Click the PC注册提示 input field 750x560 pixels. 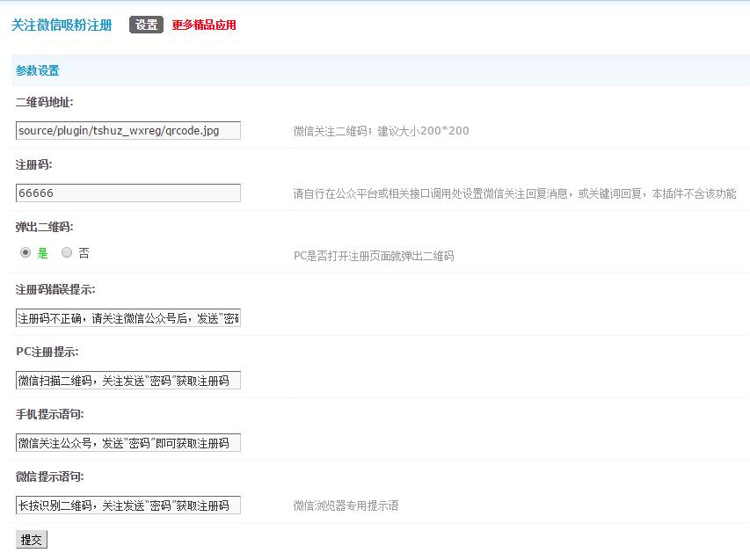click(x=128, y=381)
